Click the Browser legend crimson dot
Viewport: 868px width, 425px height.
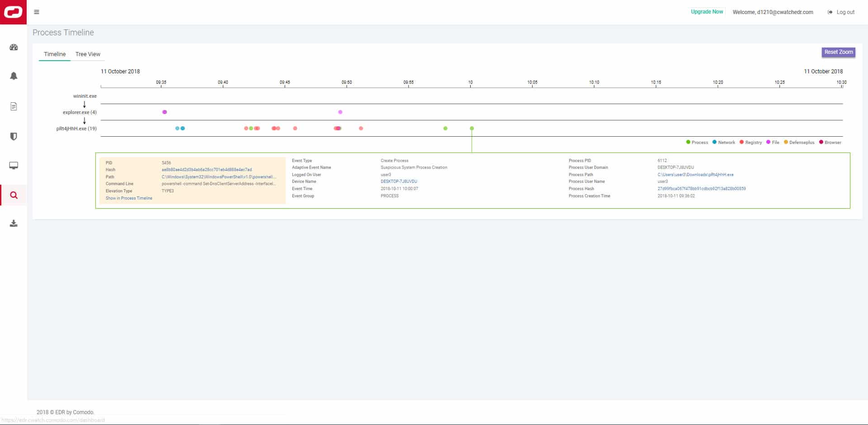tap(821, 142)
